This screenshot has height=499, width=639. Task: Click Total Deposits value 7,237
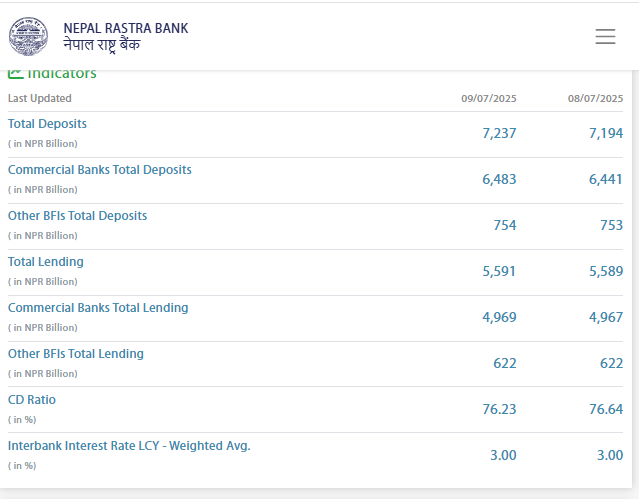coord(498,133)
